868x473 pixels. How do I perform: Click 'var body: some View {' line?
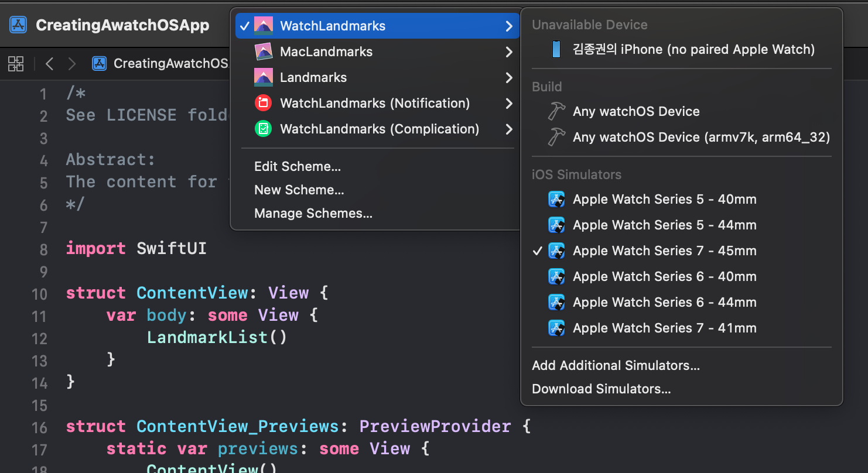tap(212, 315)
